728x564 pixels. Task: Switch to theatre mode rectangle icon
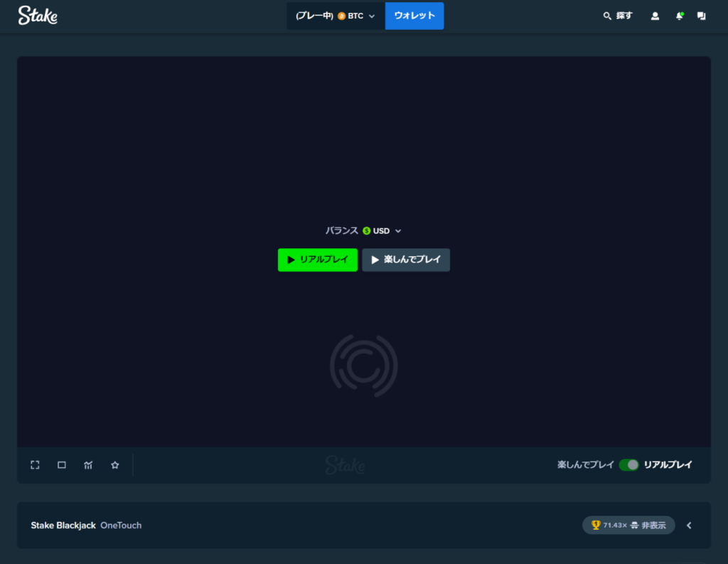point(61,464)
